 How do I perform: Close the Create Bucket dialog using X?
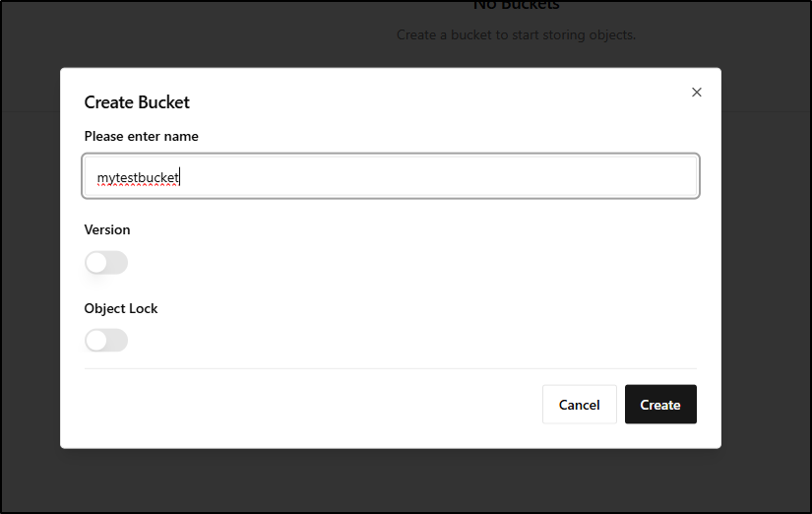pyautogui.click(x=697, y=93)
